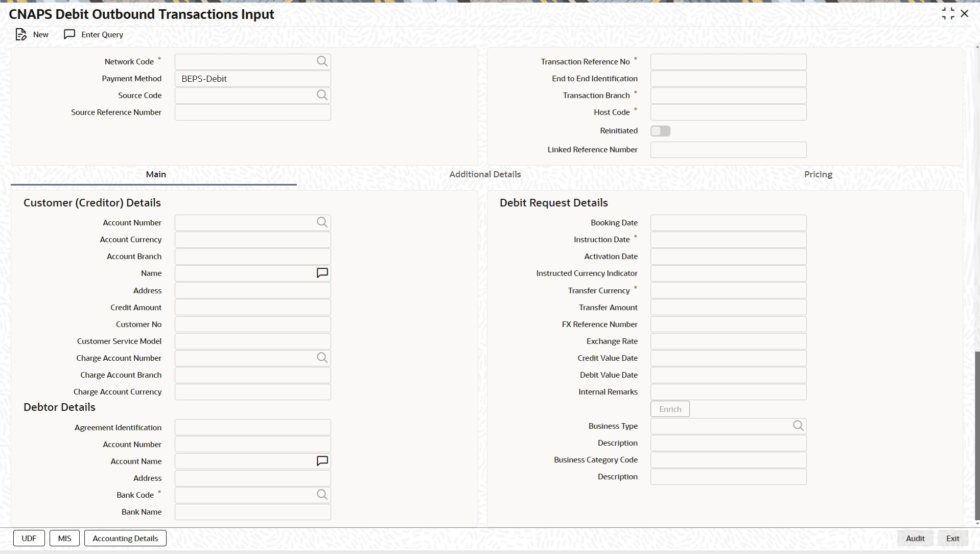The image size is (980, 556).
Task: Focus the Instruction Date field
Action: [729, 240]
